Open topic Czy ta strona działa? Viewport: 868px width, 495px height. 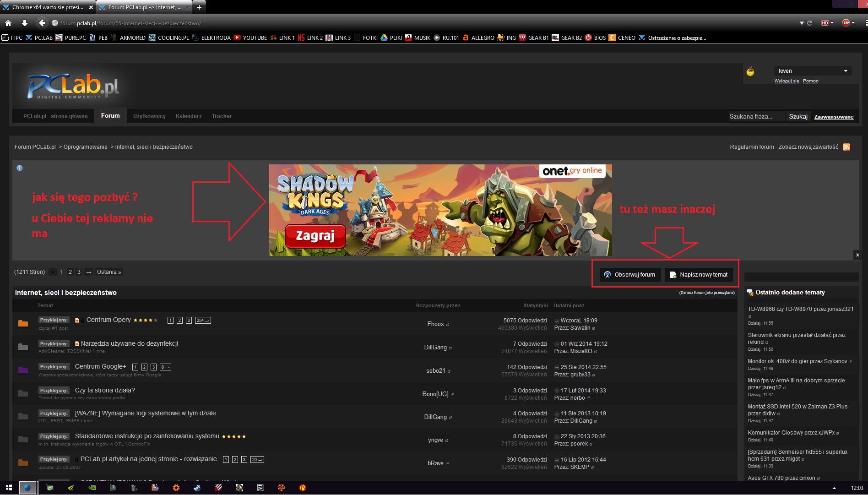(105, 390)
